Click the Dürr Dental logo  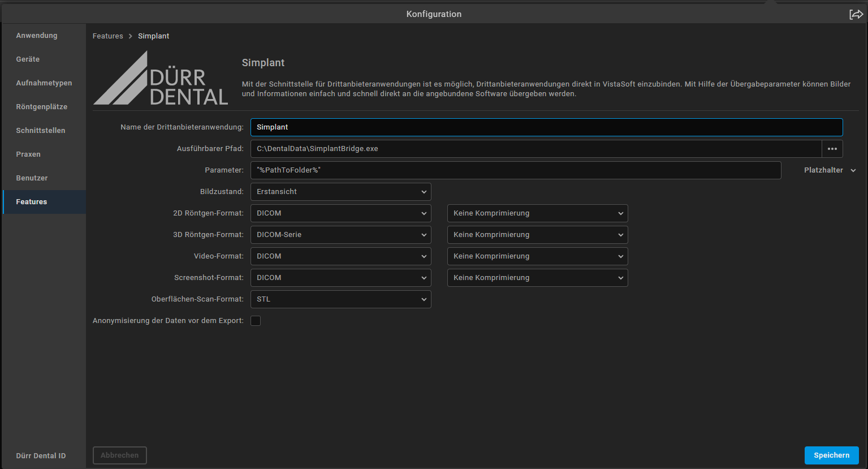pos(161,79)
